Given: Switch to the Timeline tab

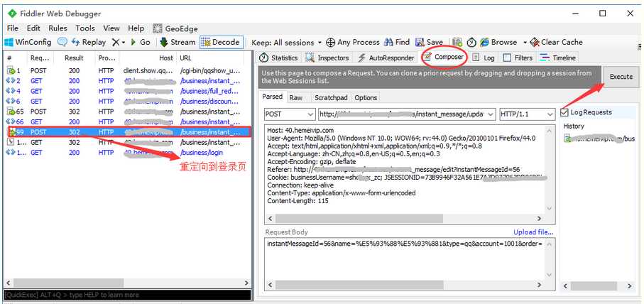Looking at the screenshot, I should (558, 58).
